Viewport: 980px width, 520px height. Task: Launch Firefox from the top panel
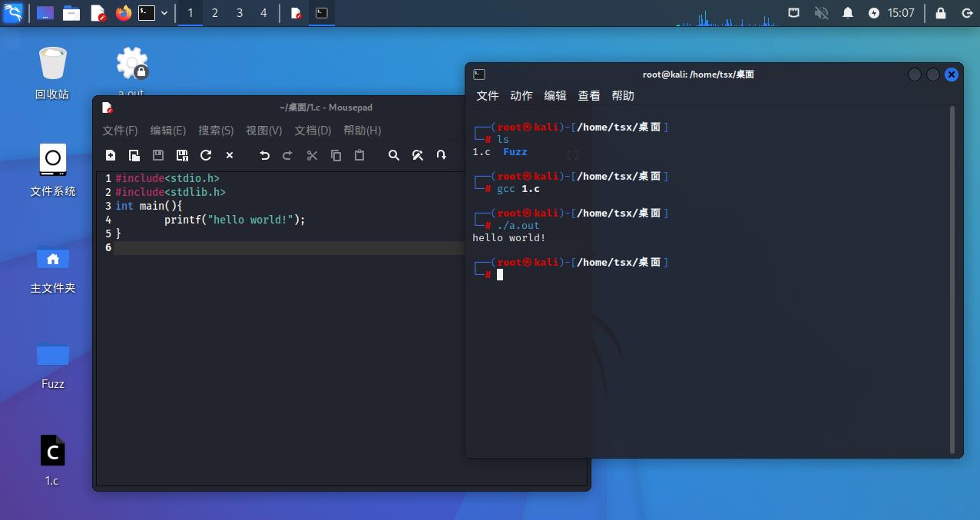pos(124,13)
